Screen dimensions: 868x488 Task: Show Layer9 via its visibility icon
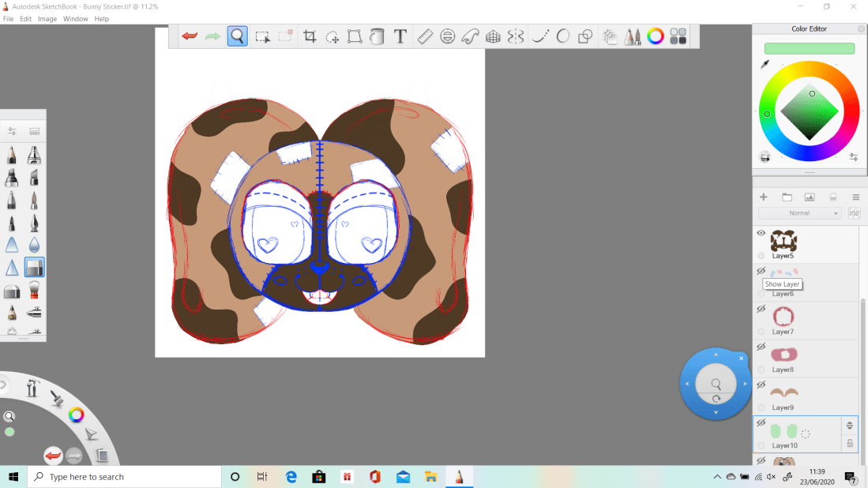[x=761, y=385]
